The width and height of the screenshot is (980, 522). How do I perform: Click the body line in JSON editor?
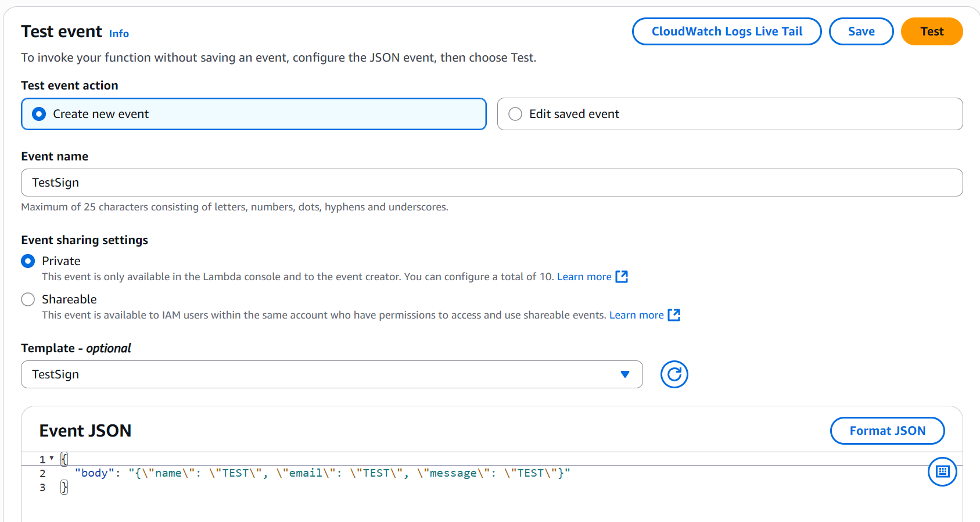click(322, 473)
